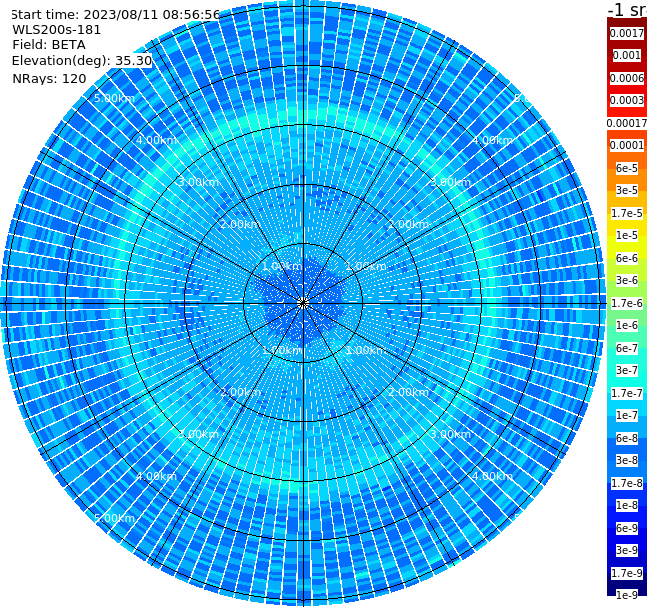Click the 6e-8 color bar value
647x607 pixels.
point(627,438)
